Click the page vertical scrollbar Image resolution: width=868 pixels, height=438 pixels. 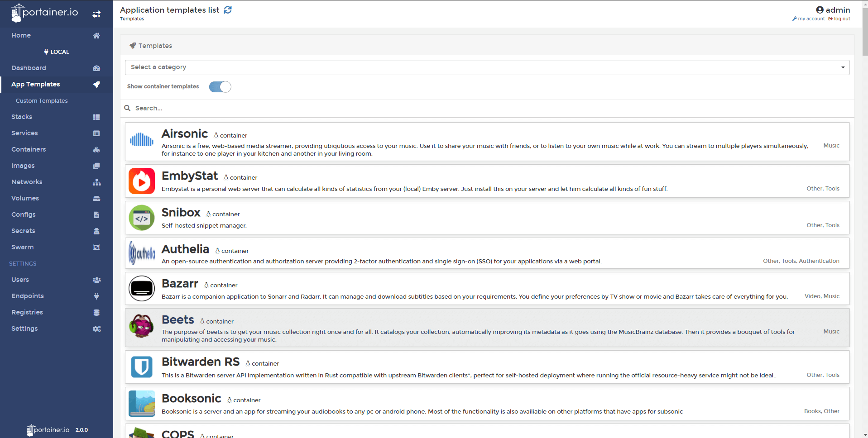point(865,32)
